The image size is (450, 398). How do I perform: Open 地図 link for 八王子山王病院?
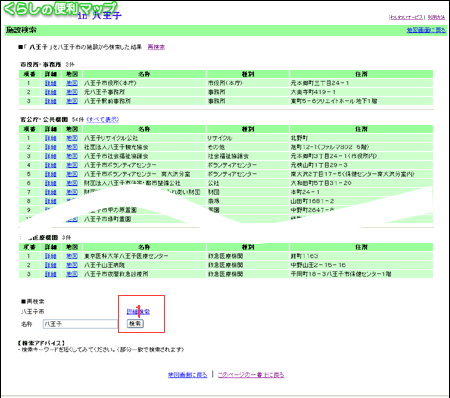[72, 265]
